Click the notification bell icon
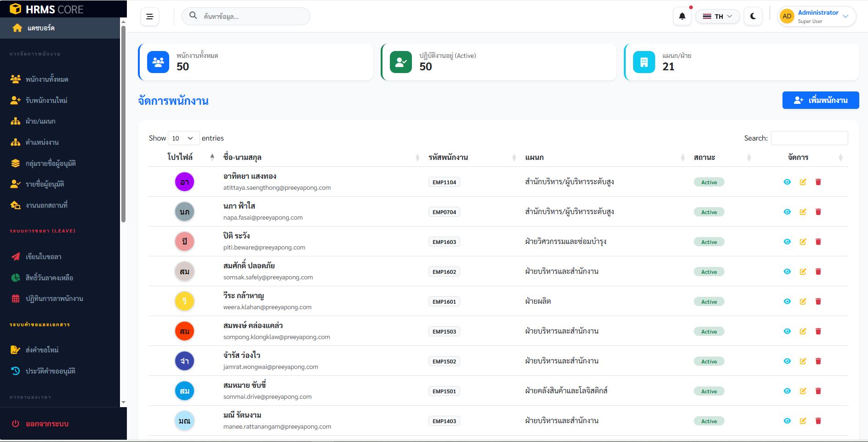Screen dimensions: 868x442 point(682,17)
